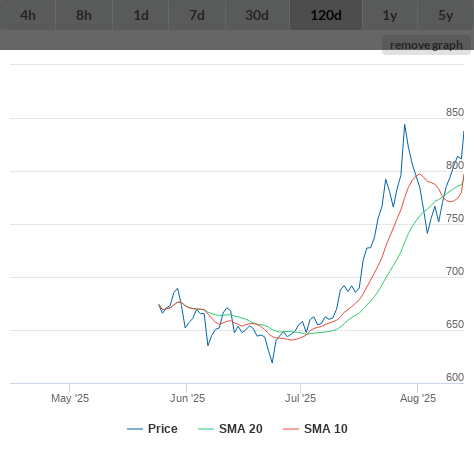
Task: Click the green SMA 20 legend marker
Action: 206,429
